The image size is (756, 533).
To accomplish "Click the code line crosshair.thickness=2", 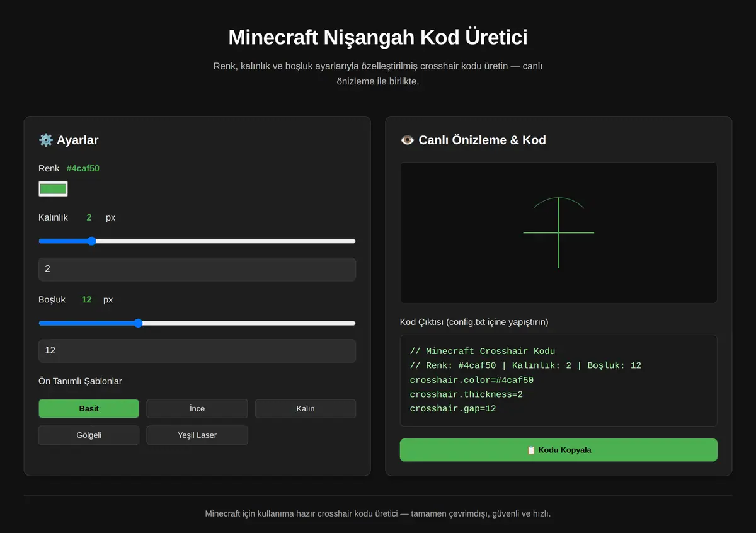I will [x=466, y=394].
